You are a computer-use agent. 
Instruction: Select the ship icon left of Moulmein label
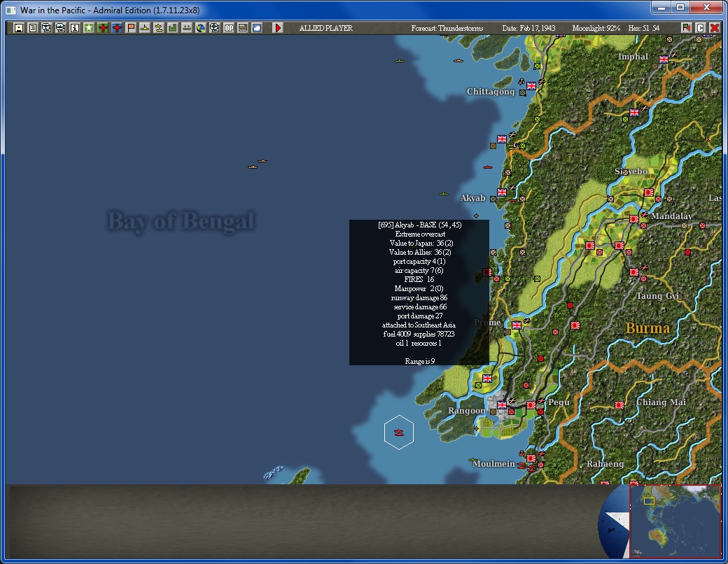[473, 460]
